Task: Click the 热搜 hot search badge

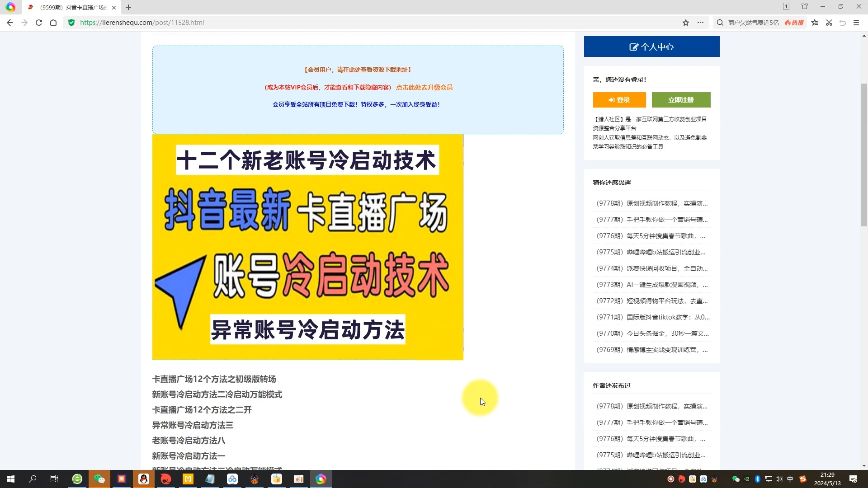Action: click(x=794, y=23)
